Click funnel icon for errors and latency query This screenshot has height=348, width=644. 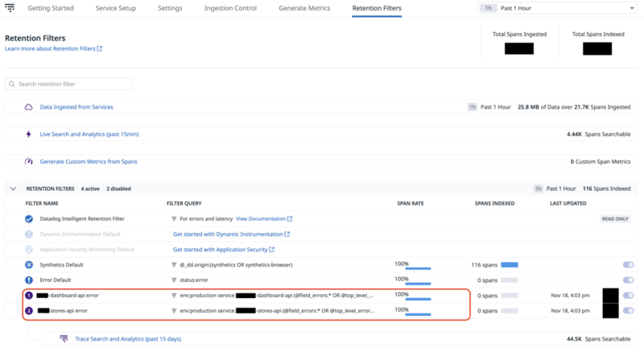click(x=174, y=219)
